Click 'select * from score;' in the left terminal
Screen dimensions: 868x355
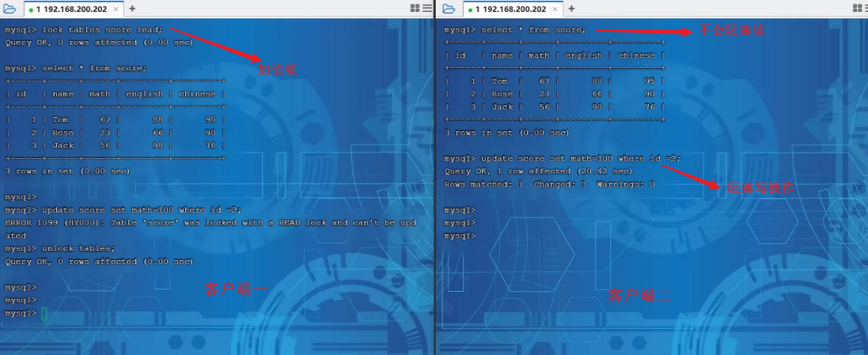[94, 68]
